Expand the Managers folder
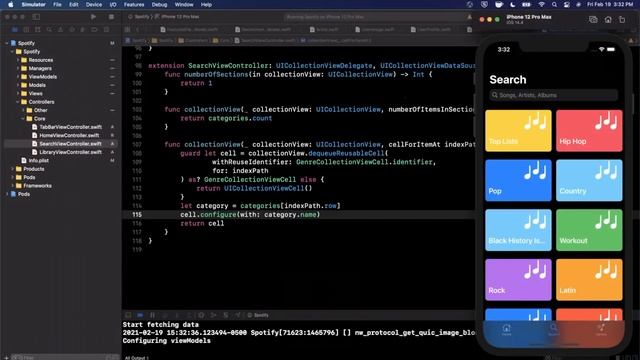Image resolution: width=640 pixels, height=360 pixels. point(18,68)
